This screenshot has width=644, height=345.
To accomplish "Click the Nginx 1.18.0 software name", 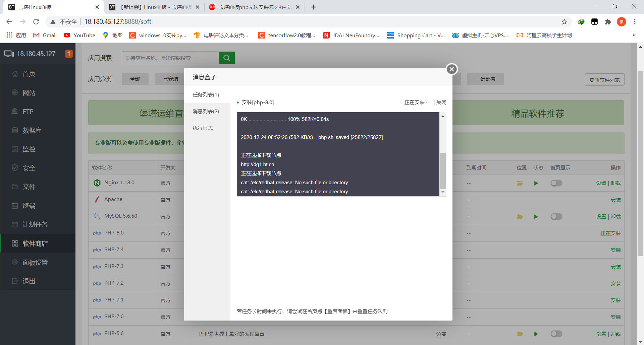I will pos(119,183).
